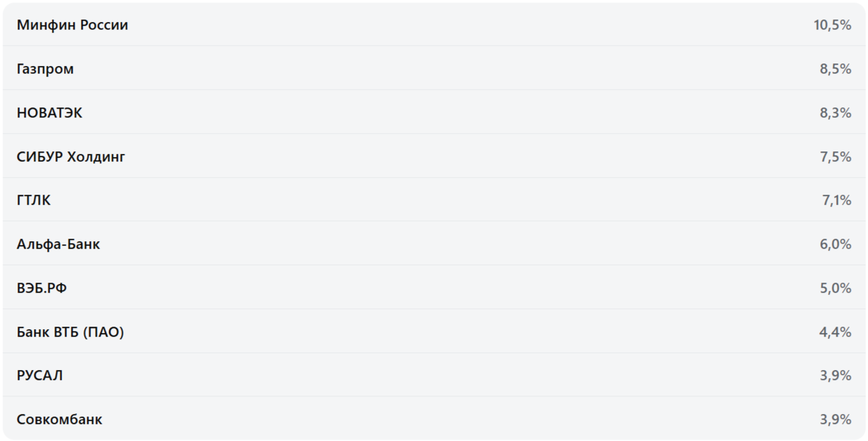Click the 7,1% share for ГТЛК
This screenshot has height=441, width=868.
click(x=837, y=200)
